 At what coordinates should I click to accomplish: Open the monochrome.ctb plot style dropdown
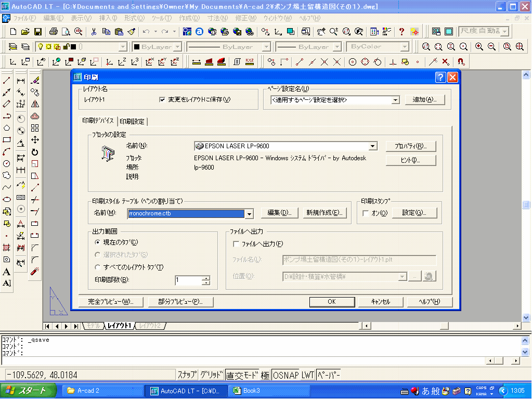click(x=250, y=214)
